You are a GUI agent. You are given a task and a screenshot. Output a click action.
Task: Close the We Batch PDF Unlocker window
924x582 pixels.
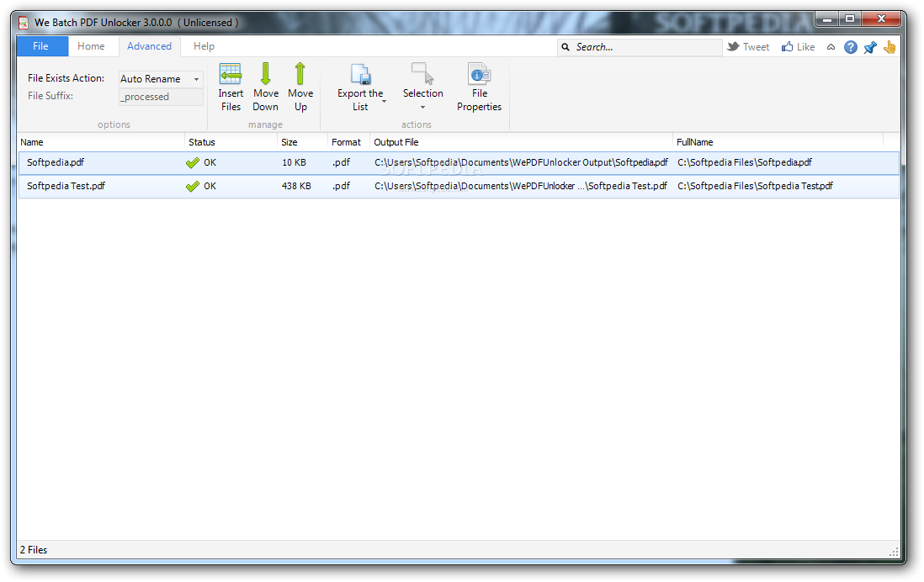(881, 19)
